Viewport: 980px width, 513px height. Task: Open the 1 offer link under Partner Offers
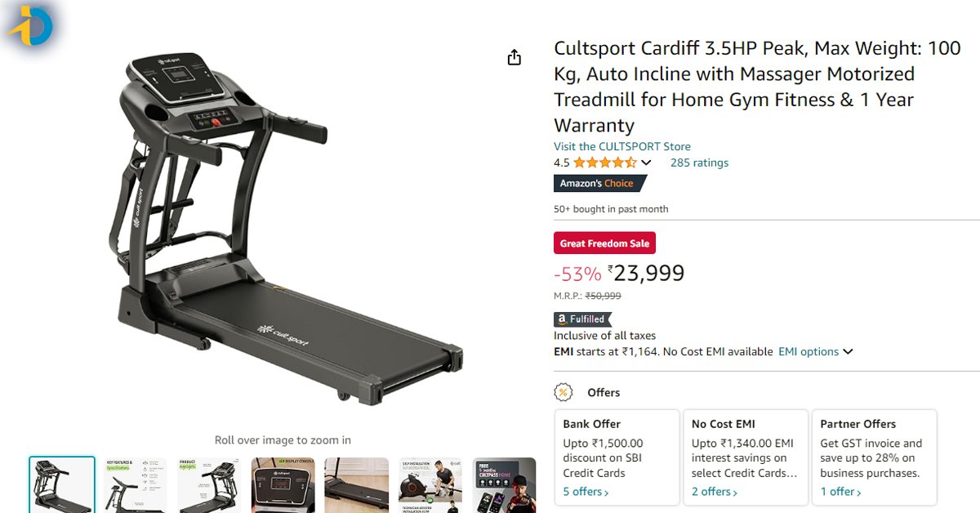click(841, 492)
